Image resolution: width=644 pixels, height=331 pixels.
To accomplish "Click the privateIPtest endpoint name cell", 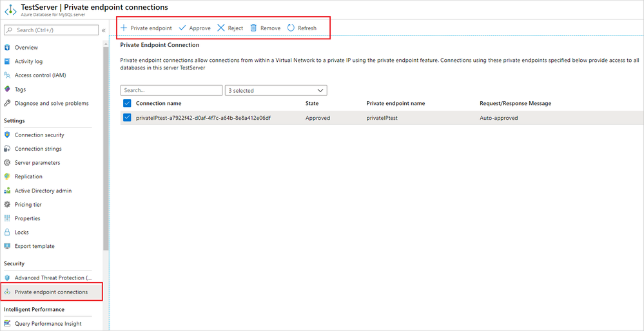I will [x=381, y=118].
